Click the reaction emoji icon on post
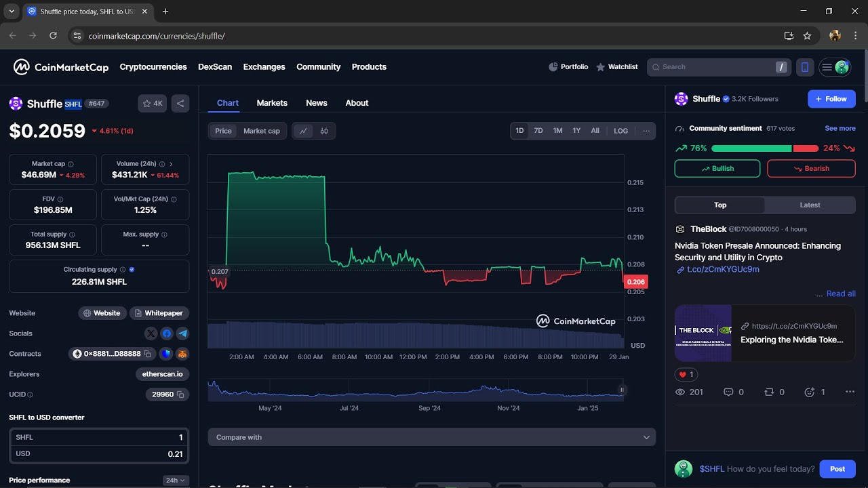Screen dimensions: 868x488 [809, 392]
